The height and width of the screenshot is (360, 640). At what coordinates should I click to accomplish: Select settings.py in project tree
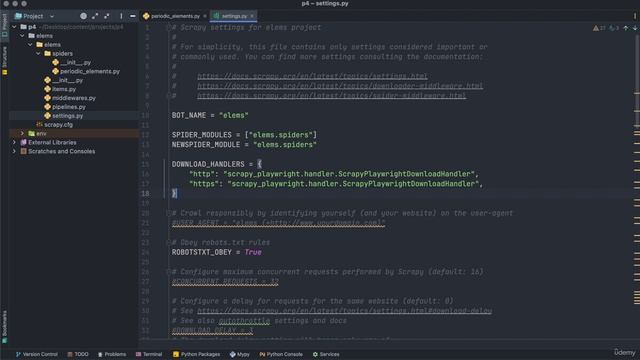[x=67, y=116]
